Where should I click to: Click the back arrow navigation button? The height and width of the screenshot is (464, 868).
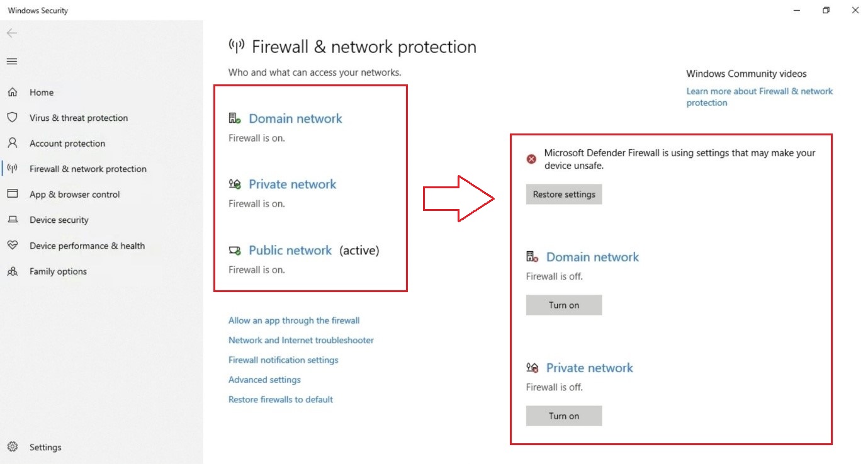tap(11, 33)
